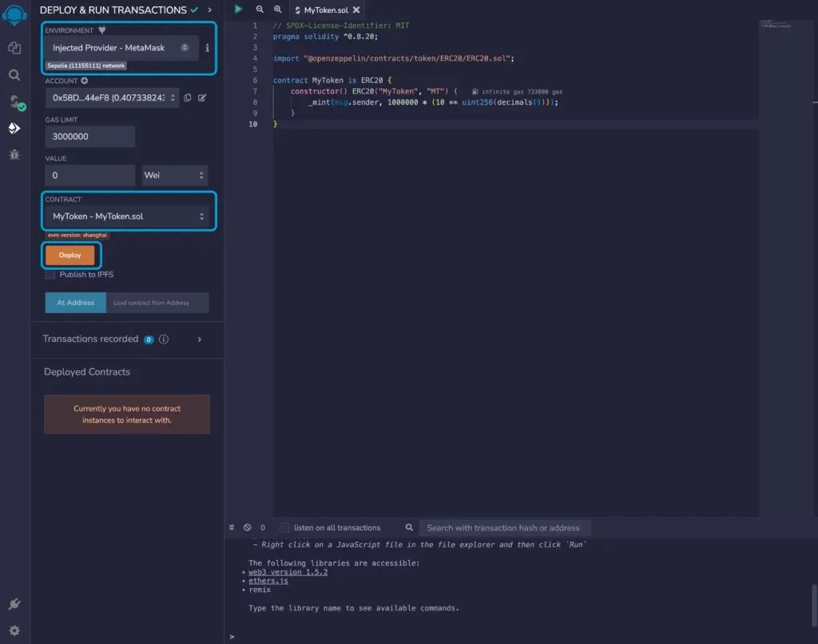The width and height of the screenshot is (818, 644).
Task: Run the script with the green play icon
Action: [238, 10]
